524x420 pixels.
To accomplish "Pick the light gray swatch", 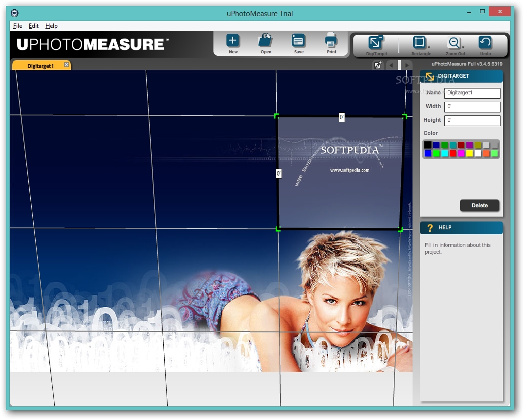I will point(486,145).
